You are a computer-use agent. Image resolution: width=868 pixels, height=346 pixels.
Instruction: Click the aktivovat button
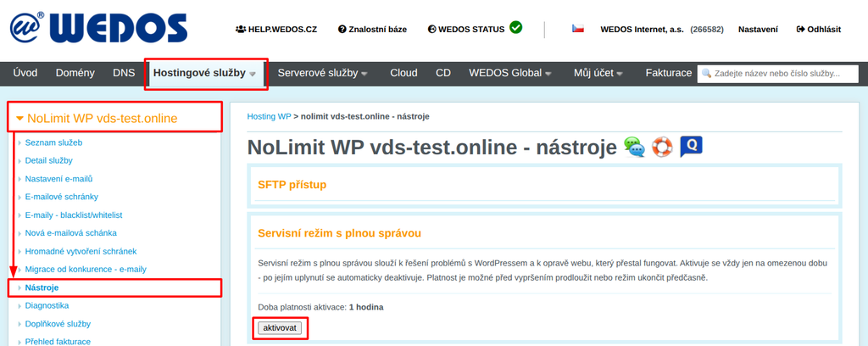pyautogui.click(x=280, y=327)
